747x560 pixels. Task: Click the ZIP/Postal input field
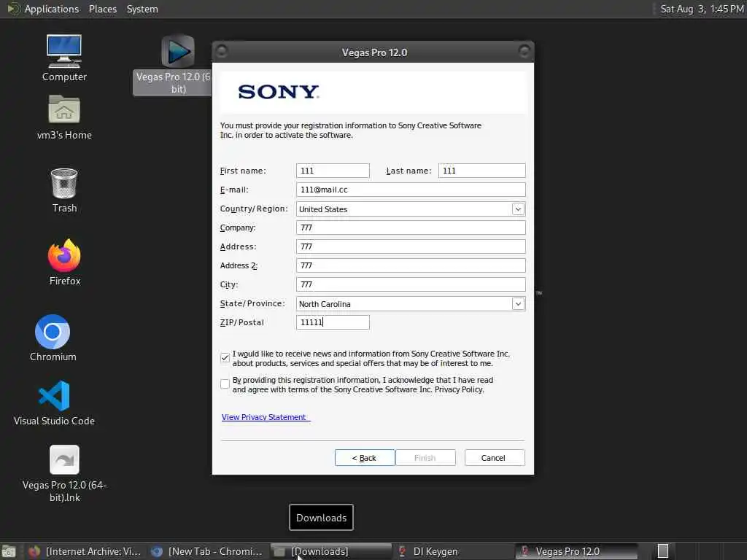(333, 322)
